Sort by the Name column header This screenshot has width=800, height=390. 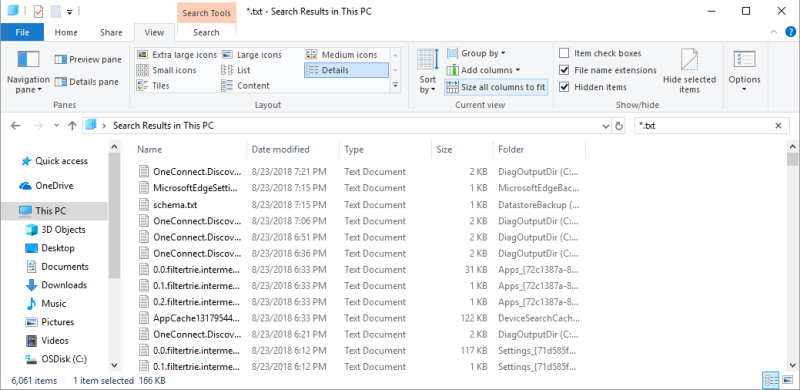point(190,150)
